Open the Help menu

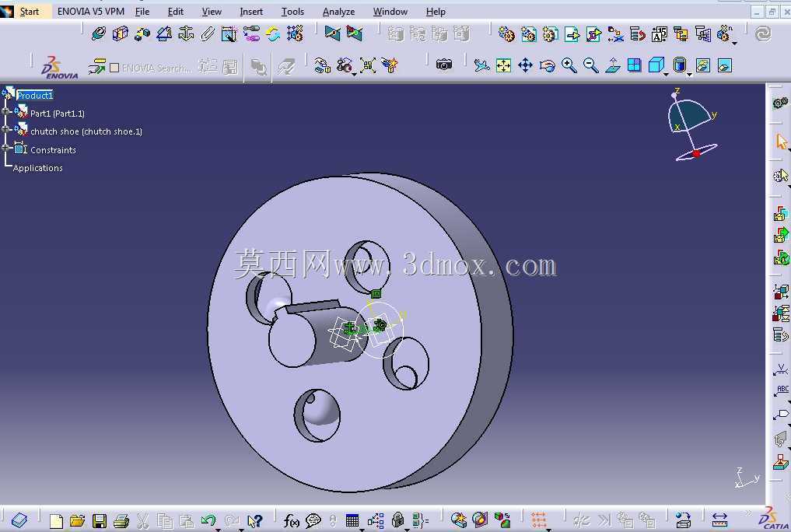436,12
